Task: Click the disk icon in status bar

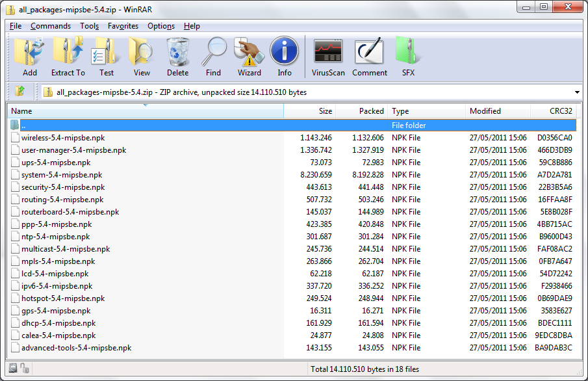Action: (13, 368)
